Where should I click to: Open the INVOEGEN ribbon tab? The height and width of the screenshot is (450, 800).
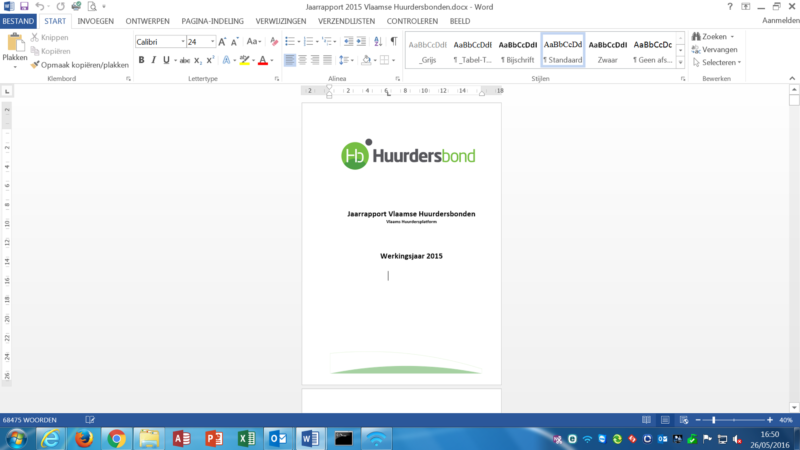pyautogui.click(x=95, y=20)
